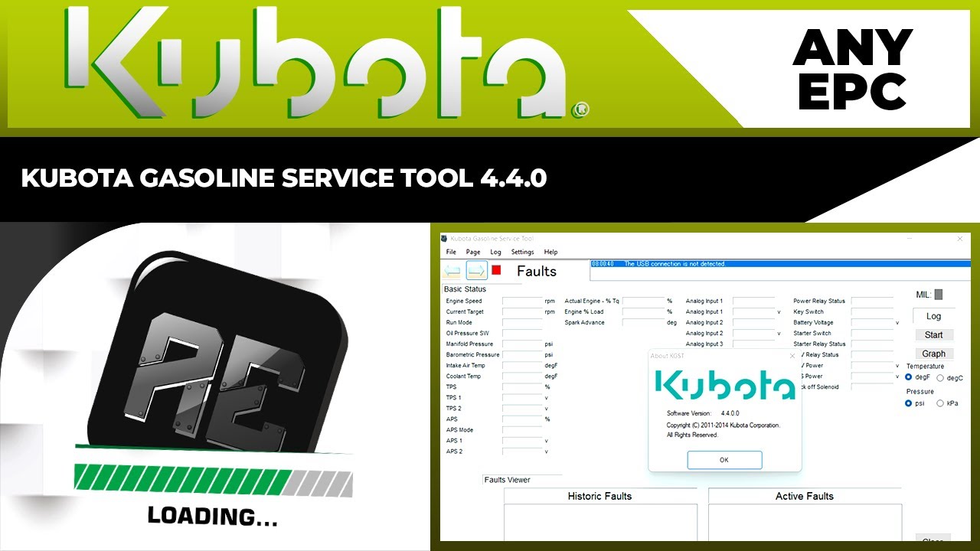The height and width of the screenshot is (551, 980).
Task: Click the Intake Air Temp value field
Action: [522, 366]
